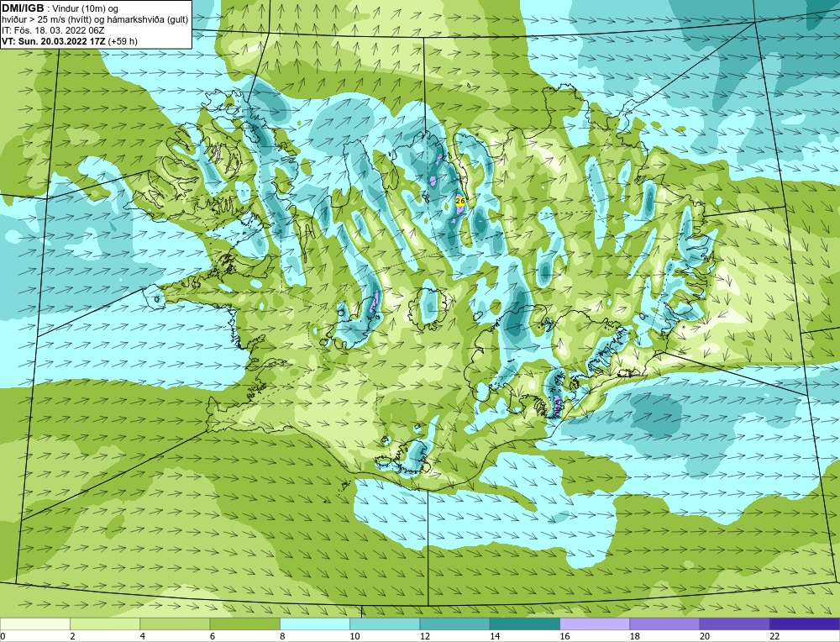840x642 pixels.
Task: Click the DMI/IGB title text
Action: pos(23,8)
